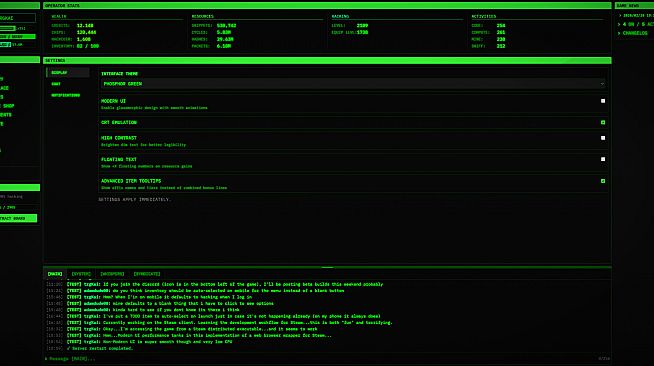Click the Modern UI setting label
The height and width of the screenshot is (366, 654).
coord(113,101)
